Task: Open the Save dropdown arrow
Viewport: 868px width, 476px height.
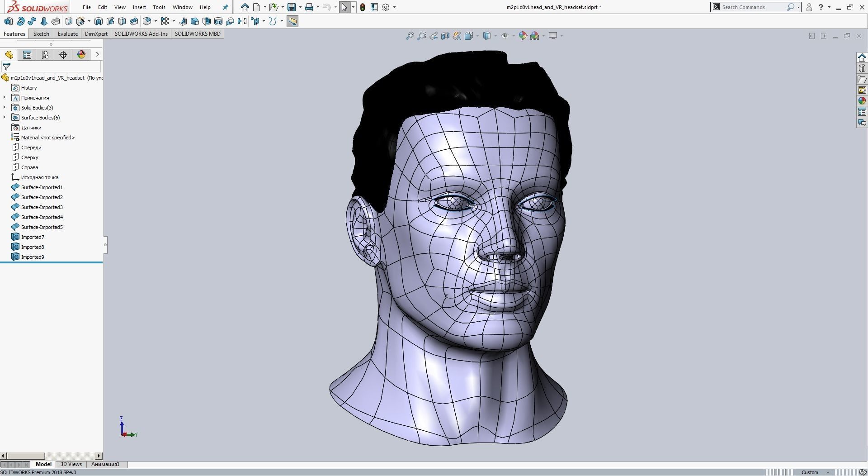Action: 300,7
